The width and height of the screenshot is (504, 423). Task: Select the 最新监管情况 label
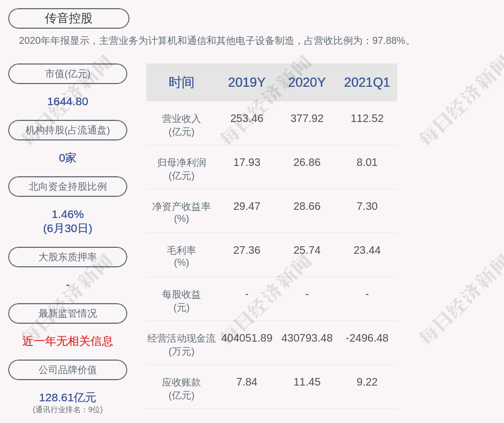point(68,313)
